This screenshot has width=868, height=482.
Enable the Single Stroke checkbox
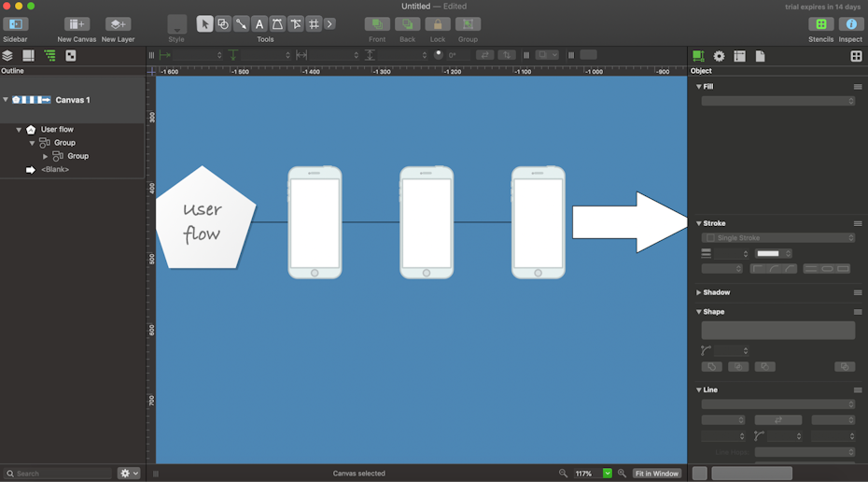710,238
